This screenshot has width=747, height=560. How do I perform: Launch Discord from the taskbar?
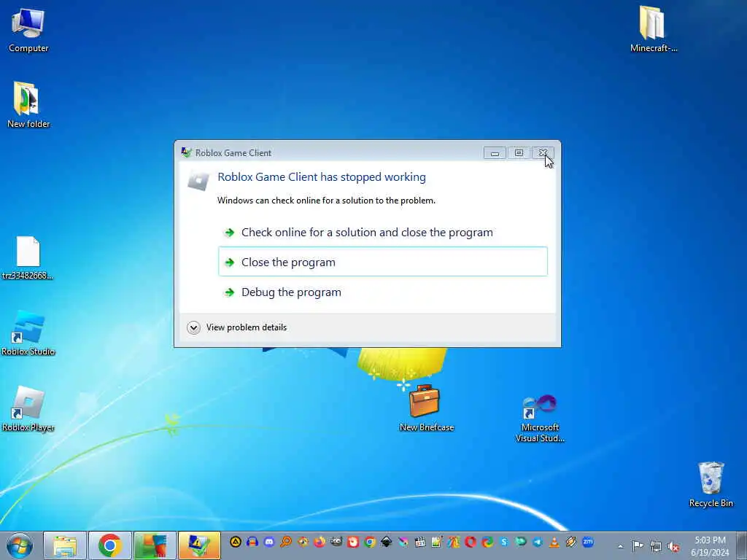pyautogui.click(x=269, y=542)
